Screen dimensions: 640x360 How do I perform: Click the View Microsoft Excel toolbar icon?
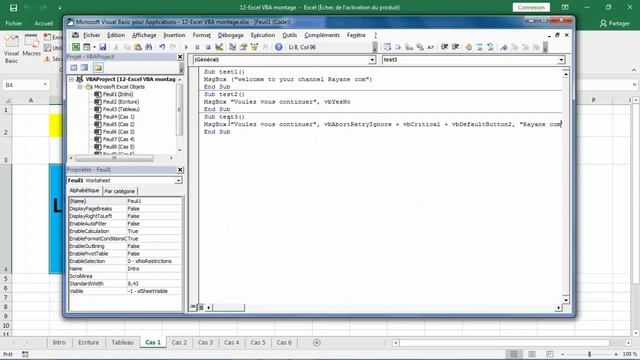pyautogui.click(x=76, y=47)
